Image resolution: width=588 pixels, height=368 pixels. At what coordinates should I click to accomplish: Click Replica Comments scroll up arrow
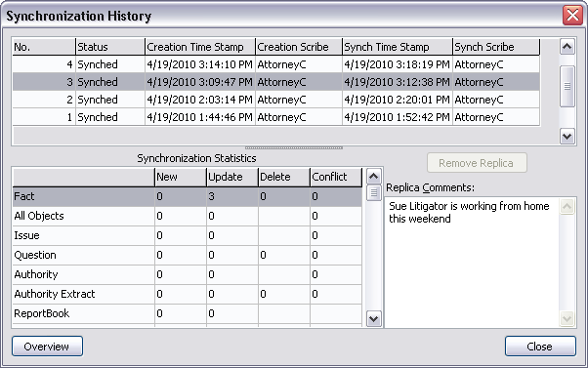pos(567,206)
